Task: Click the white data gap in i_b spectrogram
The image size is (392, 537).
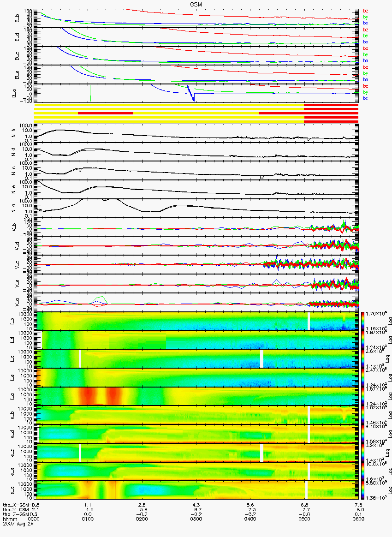Action: [x=309, y=321]
